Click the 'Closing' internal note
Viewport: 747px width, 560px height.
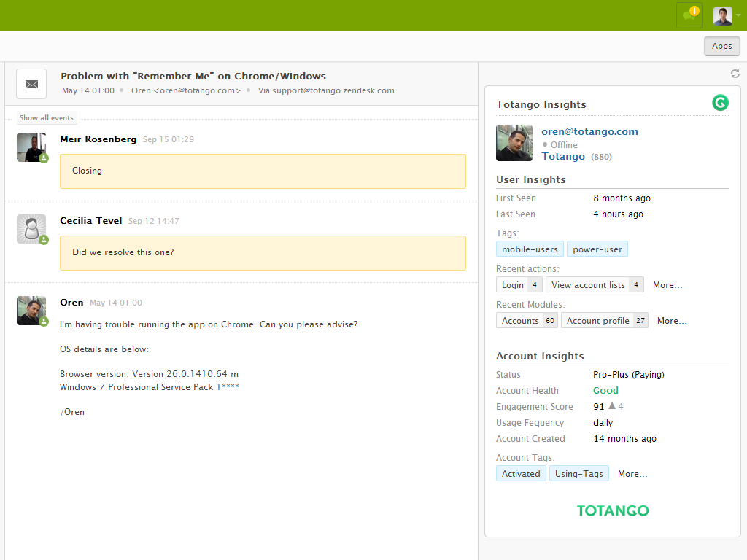point(263,171)
